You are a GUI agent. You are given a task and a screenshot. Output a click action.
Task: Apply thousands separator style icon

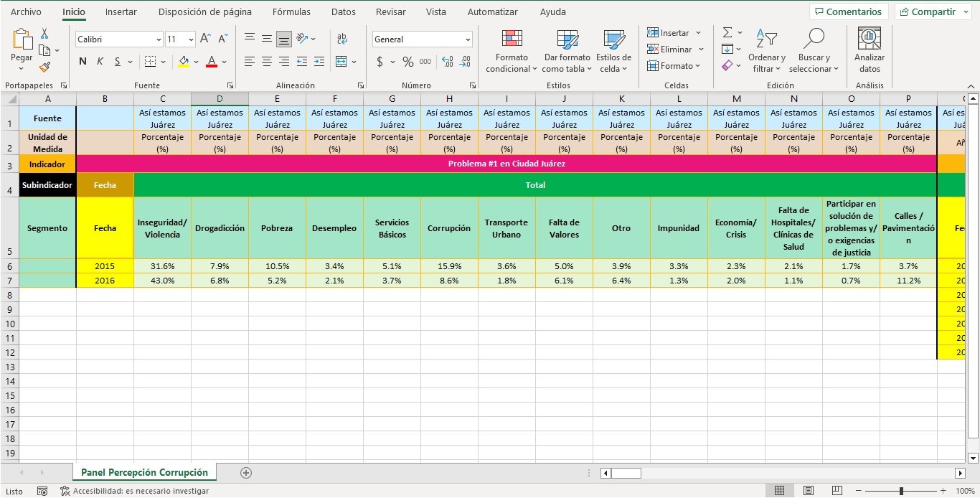point(425,62)
